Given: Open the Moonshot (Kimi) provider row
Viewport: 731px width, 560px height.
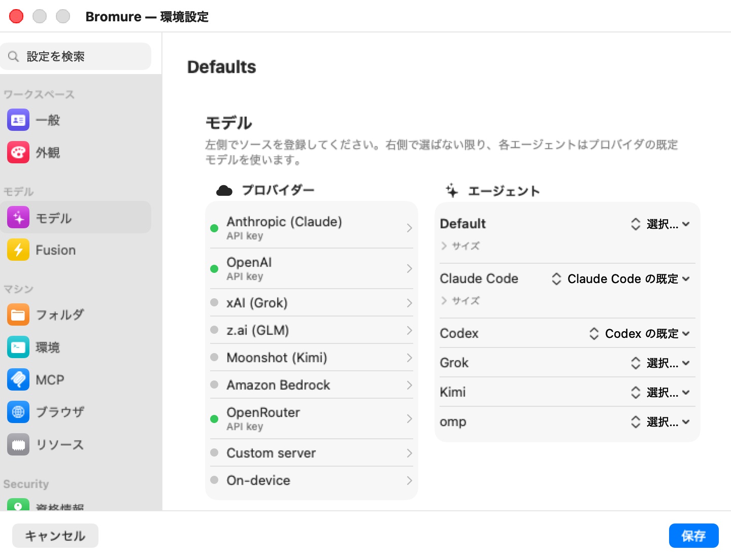Looking at the screenshot, I should click(312, 358).
